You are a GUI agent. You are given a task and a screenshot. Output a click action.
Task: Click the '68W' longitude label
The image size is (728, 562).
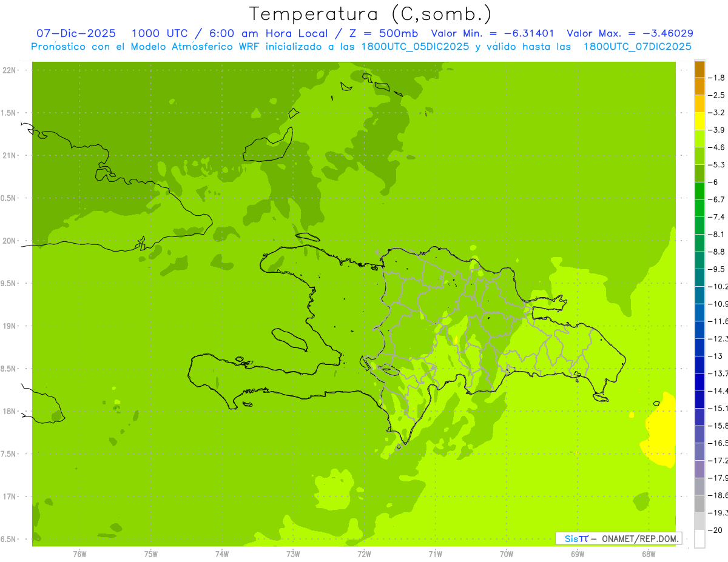click(x=649, y=554)
